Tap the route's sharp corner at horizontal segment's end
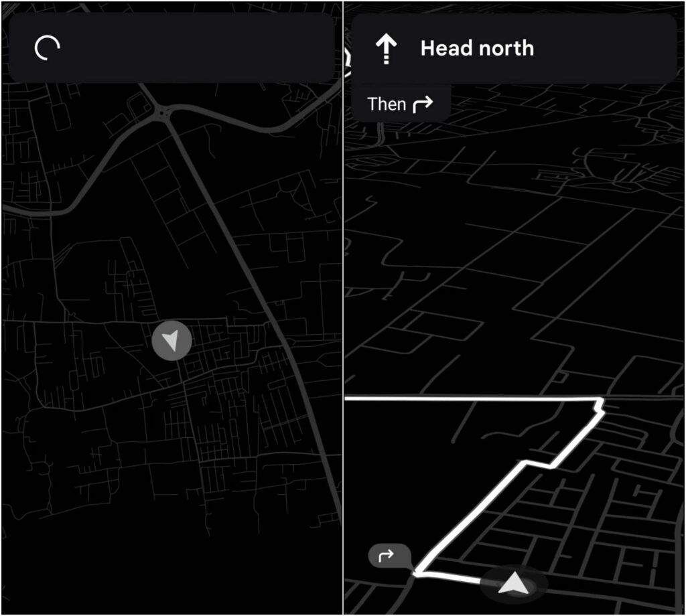This screenshot has height=616, width=686. (600, 401)
